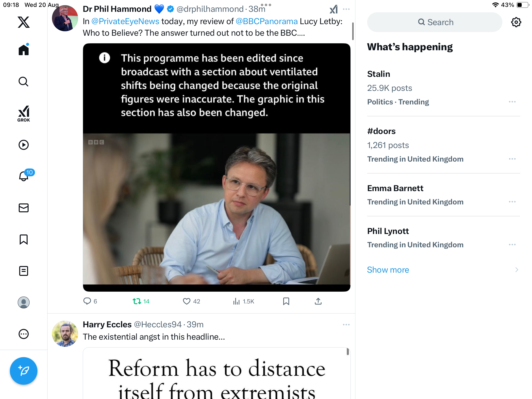The height and width of the screenshot is (399, 532).
Task: Open the Lists item in sidebar
Action: pyautogui.click(x=24, y=271)
